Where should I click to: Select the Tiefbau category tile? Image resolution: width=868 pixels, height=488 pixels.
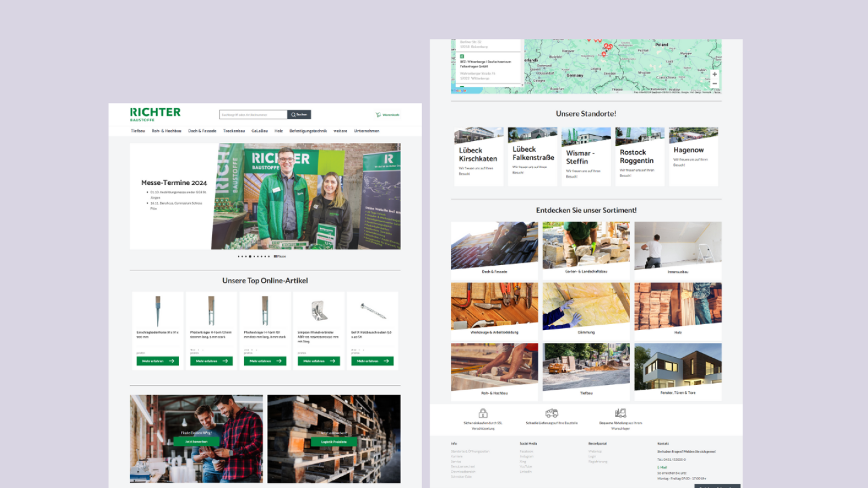coord(586,371)
